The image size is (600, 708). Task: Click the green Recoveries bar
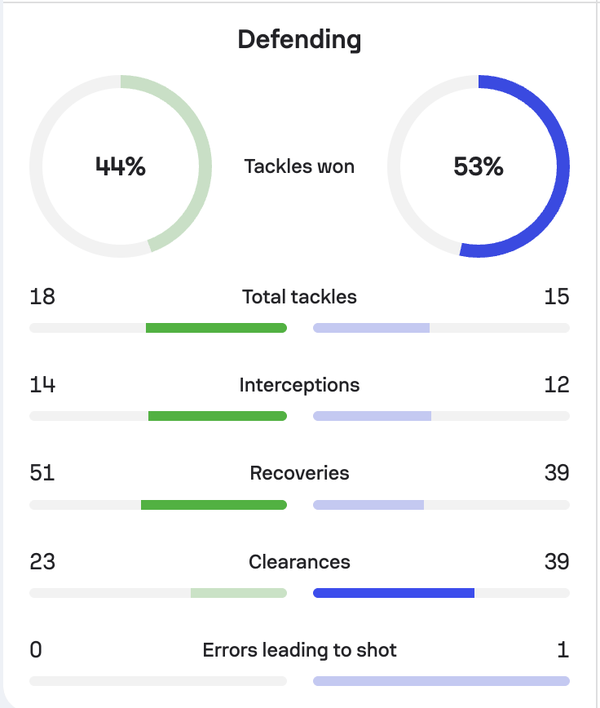click(x=214, y=505)
